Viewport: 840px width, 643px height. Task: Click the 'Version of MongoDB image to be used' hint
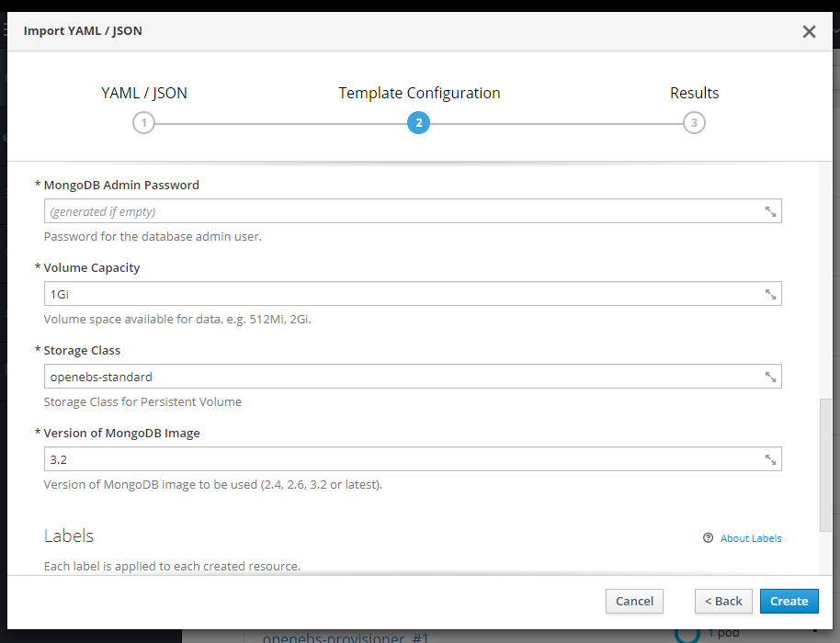(212, 484)
